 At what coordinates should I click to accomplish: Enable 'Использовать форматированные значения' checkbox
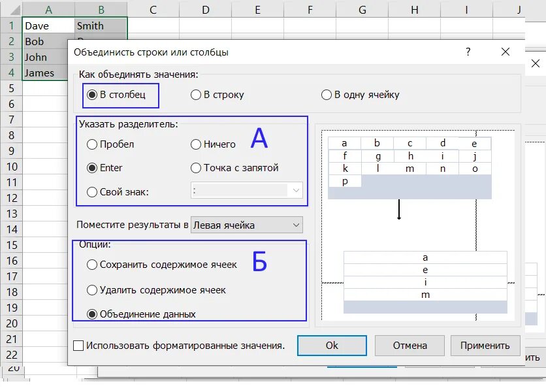coord(78,346)
